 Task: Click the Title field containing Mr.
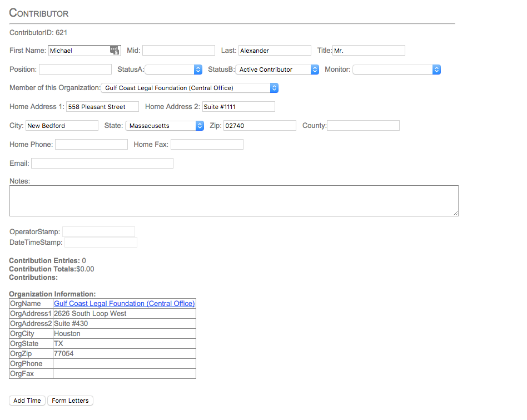coord(369,51)
